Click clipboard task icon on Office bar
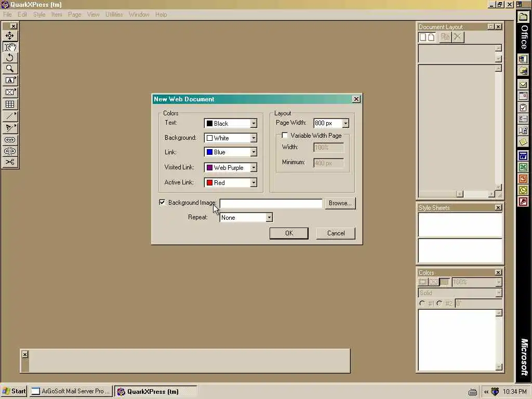Screen dimensions: 532x399 523,108
